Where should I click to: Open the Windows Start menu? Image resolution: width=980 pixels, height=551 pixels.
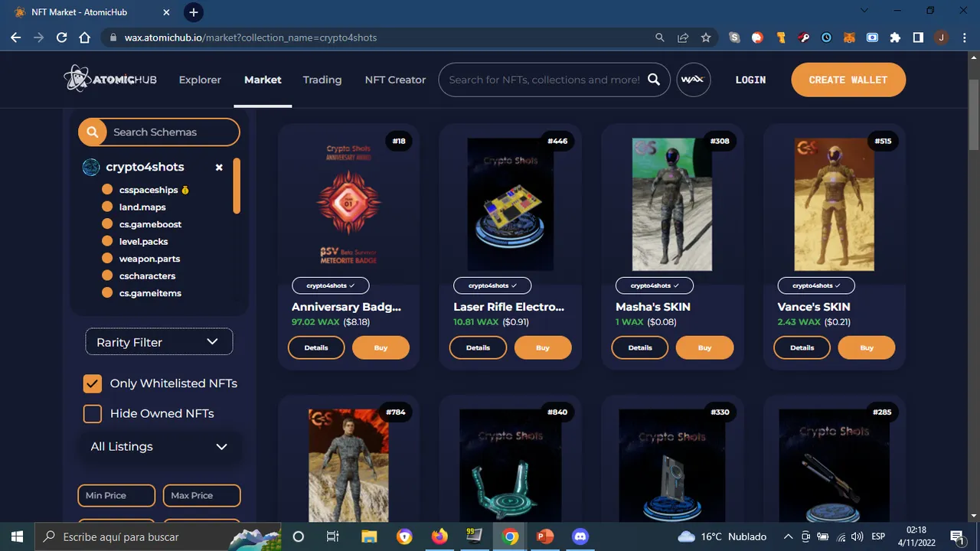[x=17, y=536]
